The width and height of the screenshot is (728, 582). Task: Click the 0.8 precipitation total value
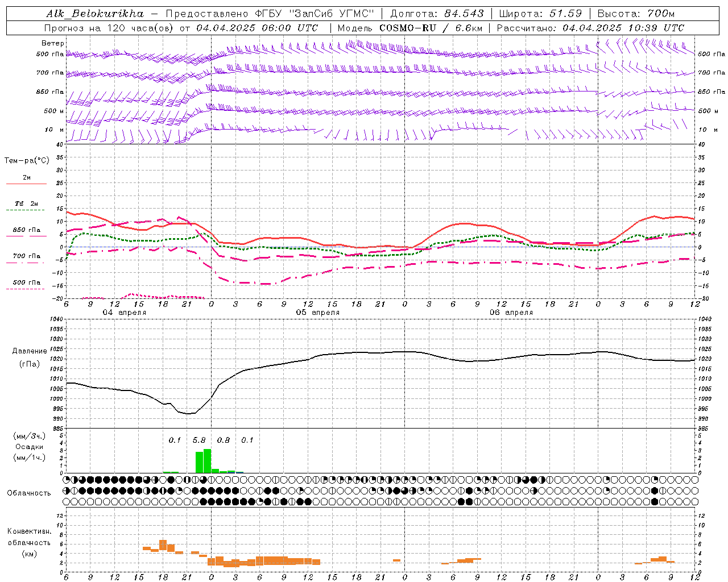[x=224, y=440]
